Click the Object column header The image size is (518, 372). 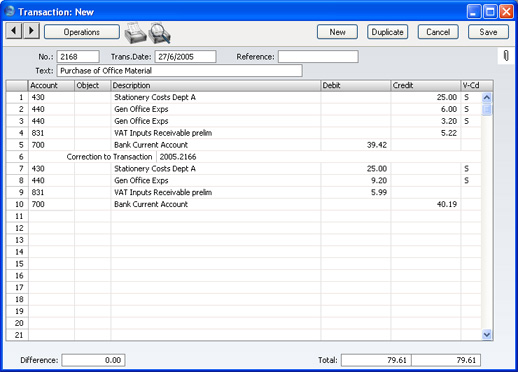[92, 86]
